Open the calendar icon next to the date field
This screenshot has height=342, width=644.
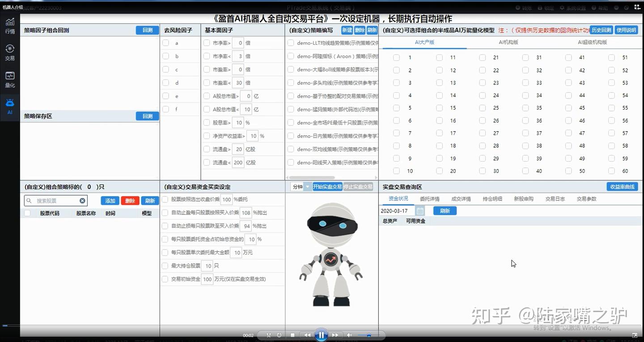tap(419, 210)
